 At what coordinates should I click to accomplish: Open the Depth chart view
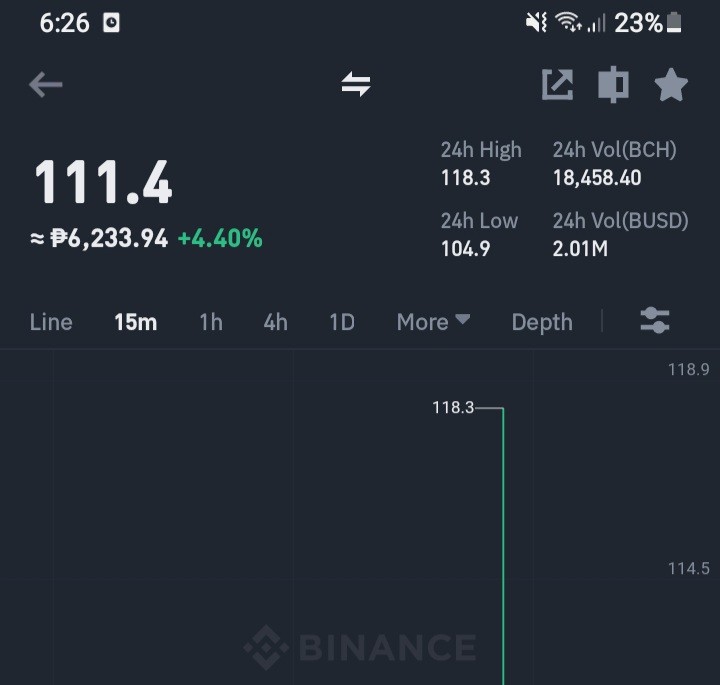pos(542,322)
